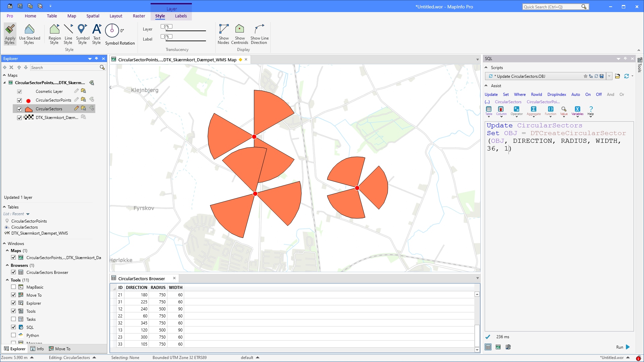Collapse the Scripts section in SQL panel

pyautogui.click(x=486, y=67)
